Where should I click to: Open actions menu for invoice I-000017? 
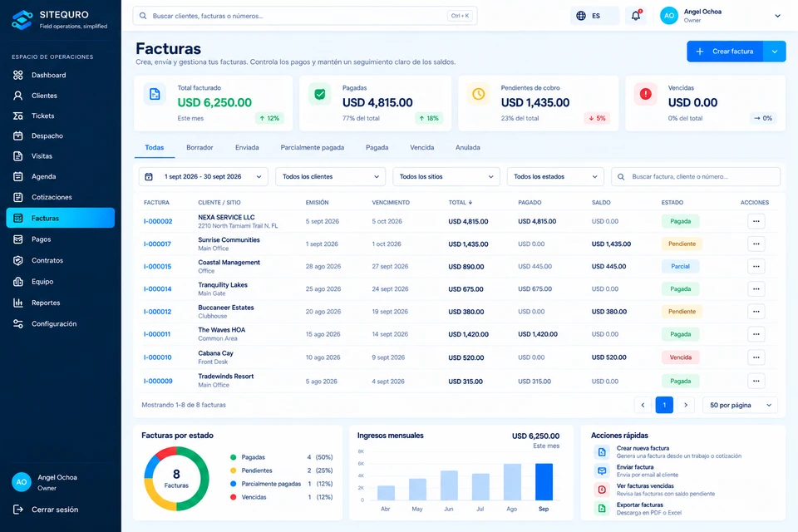pos(756,244)
